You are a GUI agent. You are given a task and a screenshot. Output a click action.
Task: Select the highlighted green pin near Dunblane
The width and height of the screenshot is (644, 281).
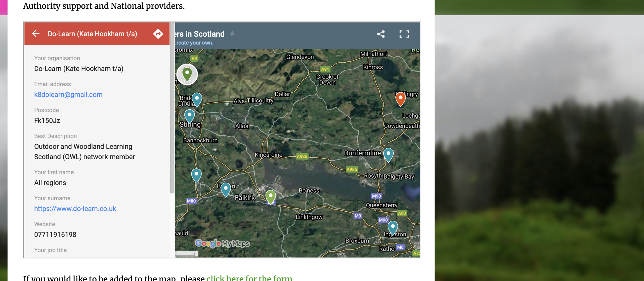[x=187, y=74]
